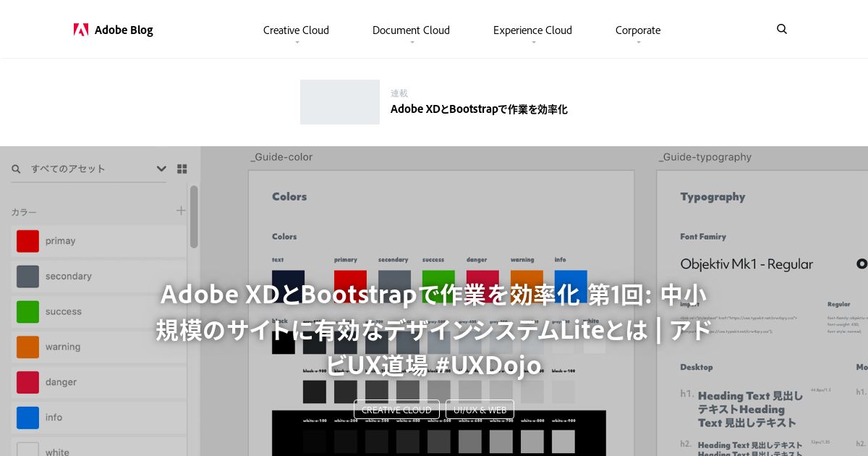868x456 pixels.
Task: Expand the chevron under Experience Cloud
Action: click(533, 43)
